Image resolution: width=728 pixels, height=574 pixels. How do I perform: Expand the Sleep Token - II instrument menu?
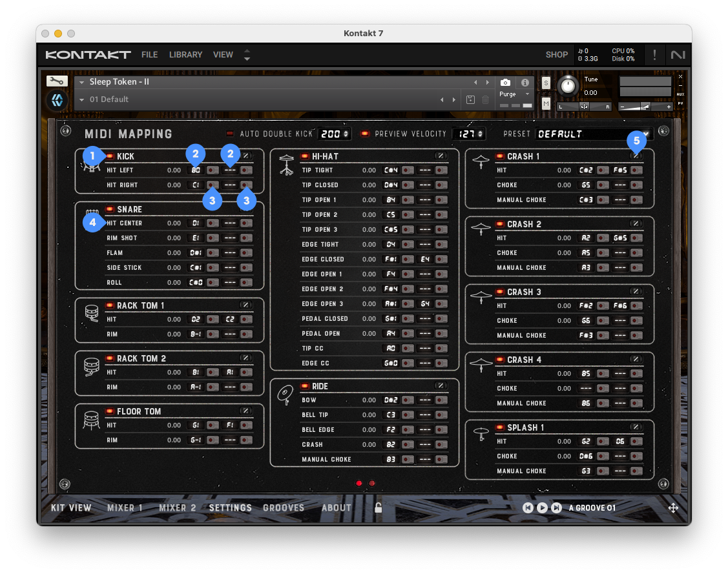click(82, 83)
